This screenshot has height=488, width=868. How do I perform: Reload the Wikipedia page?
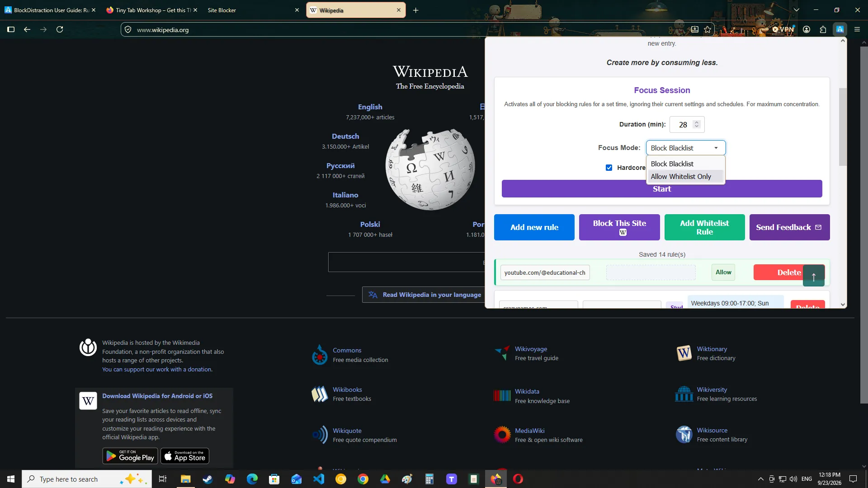[x=60, y=29]
